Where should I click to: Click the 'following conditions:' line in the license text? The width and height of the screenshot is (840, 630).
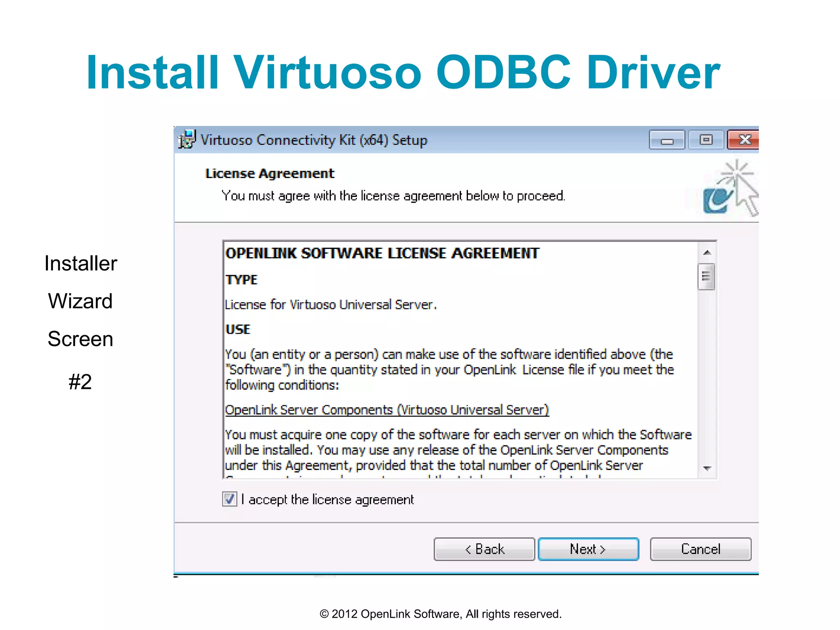click(x=282, y=385)
